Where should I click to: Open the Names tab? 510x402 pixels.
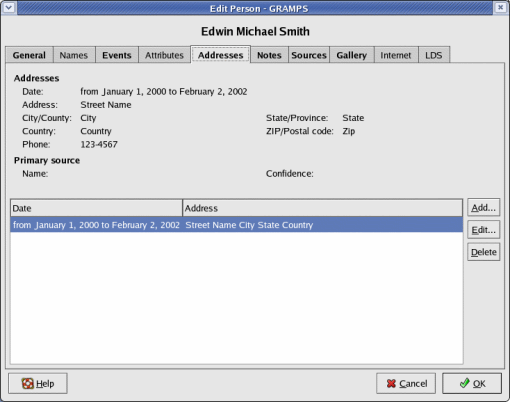pyautogui.click(x=74, y=55)
